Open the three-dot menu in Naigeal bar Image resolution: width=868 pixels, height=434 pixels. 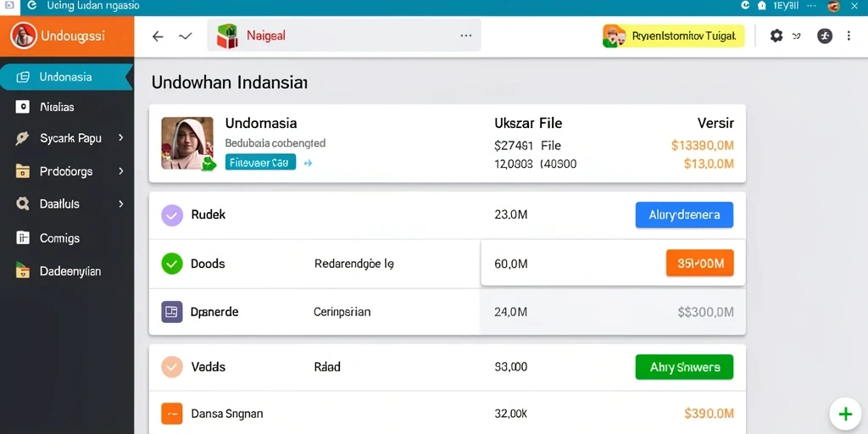pos(466,36)
